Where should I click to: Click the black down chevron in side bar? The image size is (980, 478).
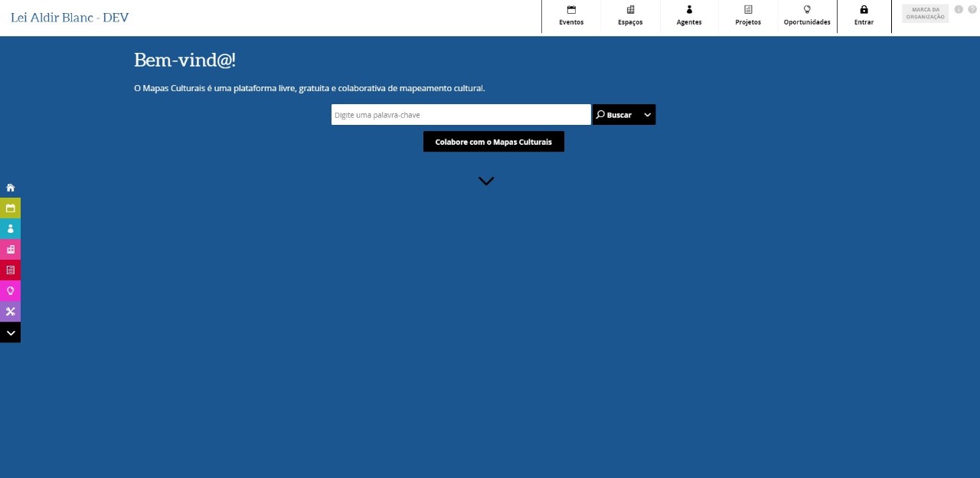[x=10, y=332]
